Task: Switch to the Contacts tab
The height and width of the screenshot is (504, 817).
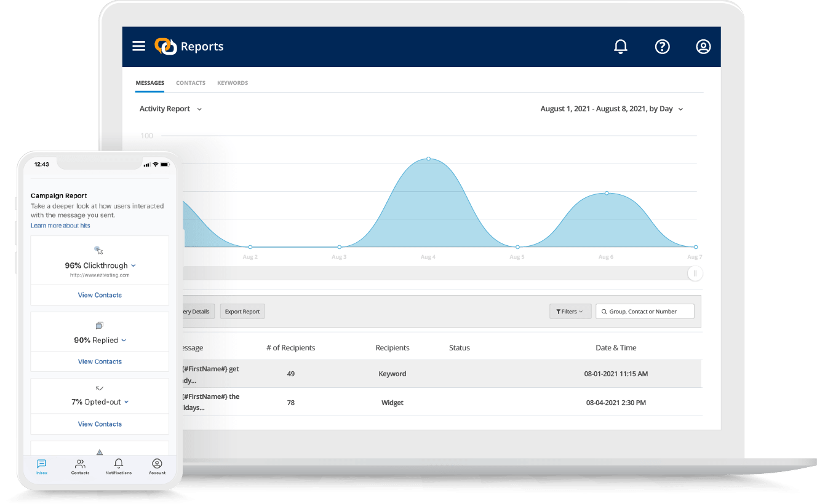Action: pos(191,83)
